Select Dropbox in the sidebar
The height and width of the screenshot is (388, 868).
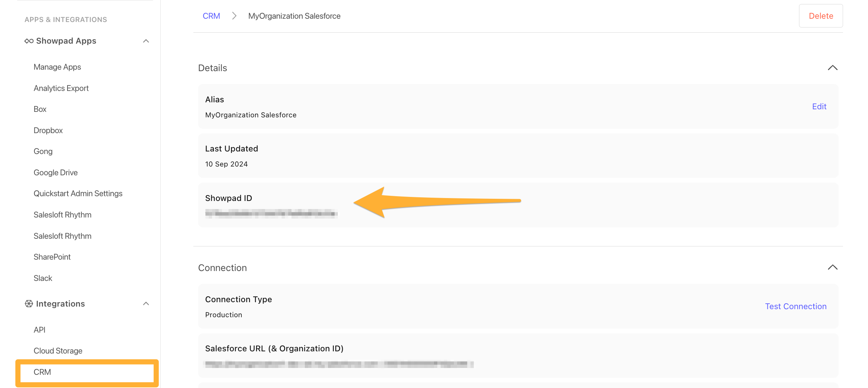click(x=48, y=131)
